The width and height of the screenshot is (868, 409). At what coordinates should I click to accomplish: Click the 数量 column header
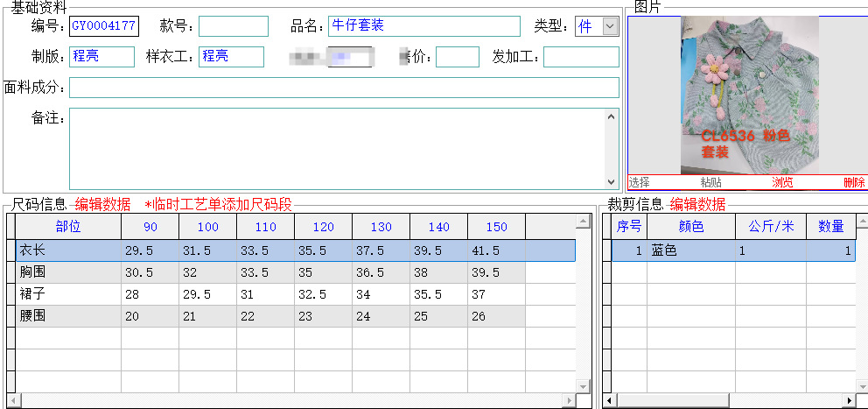(830, 227)
